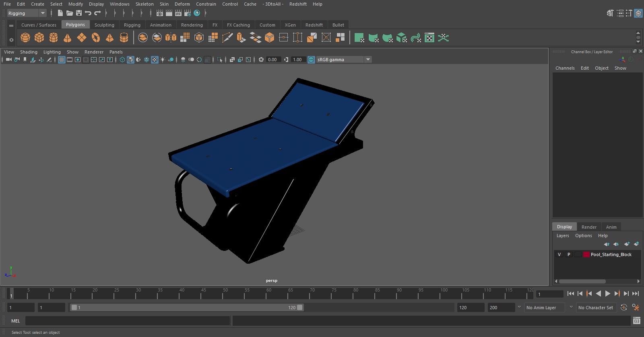Open the viewport Shading menu
The width and height of the screenshot is (644, 337).
tap(29, 52)
